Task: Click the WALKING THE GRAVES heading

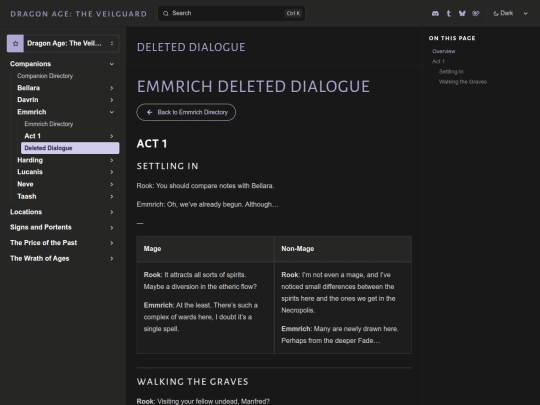Action: tap(193, 382)
